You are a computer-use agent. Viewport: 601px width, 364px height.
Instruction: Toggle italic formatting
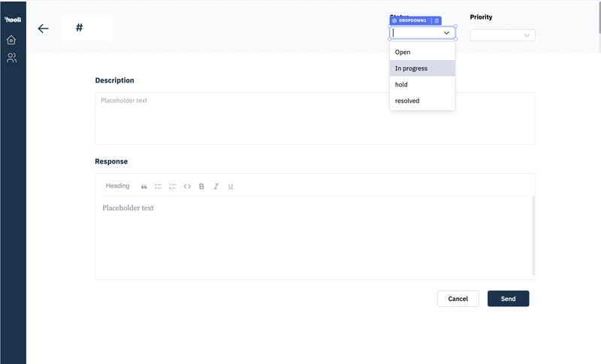216,186
